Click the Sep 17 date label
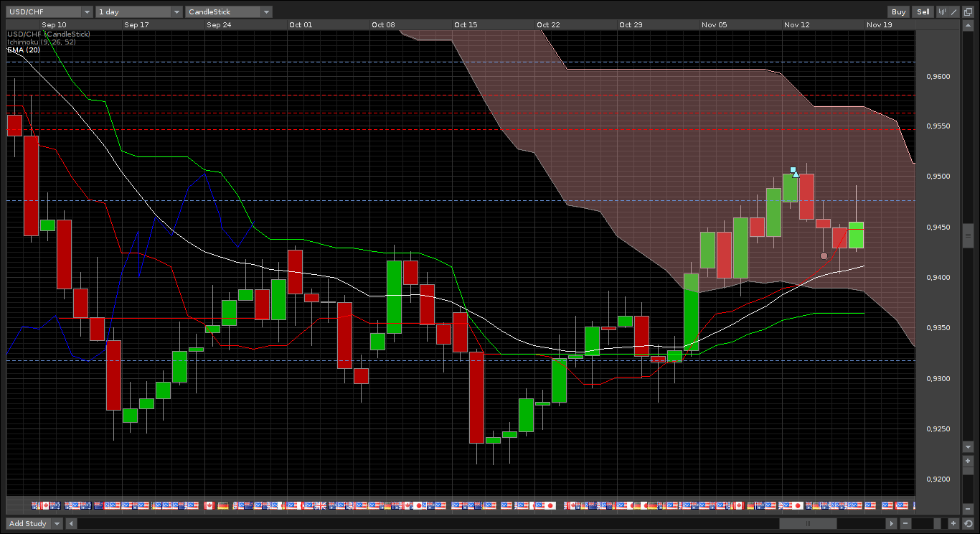Screen dimensions: 980x534 click(x=136, y=24)
